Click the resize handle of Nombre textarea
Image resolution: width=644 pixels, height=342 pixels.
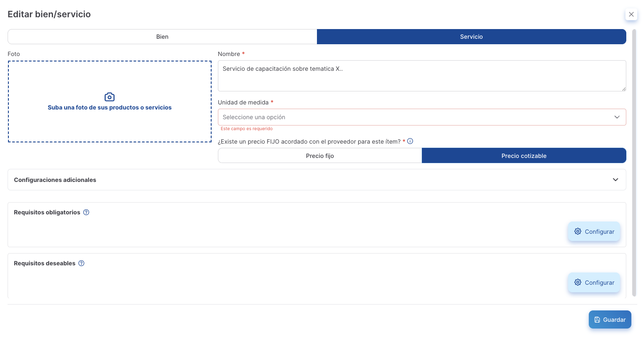624,89
